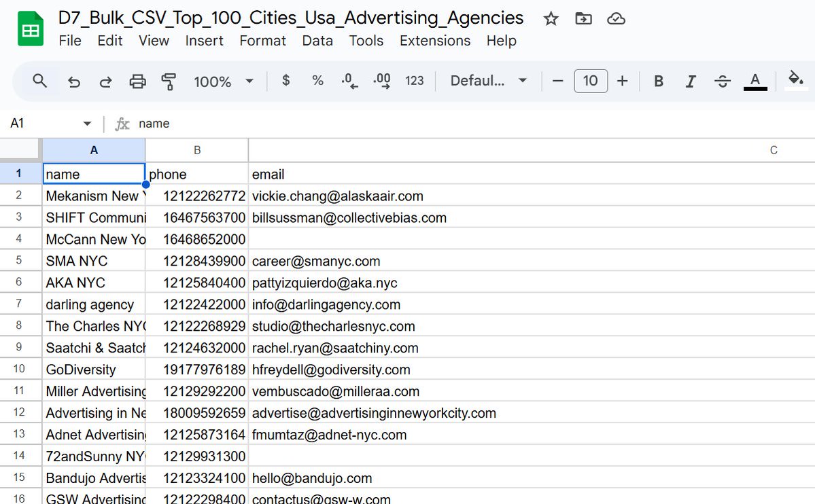Open the Format menu
The height and width of the screenshot is (504, 815).
(x=262, y=41)
